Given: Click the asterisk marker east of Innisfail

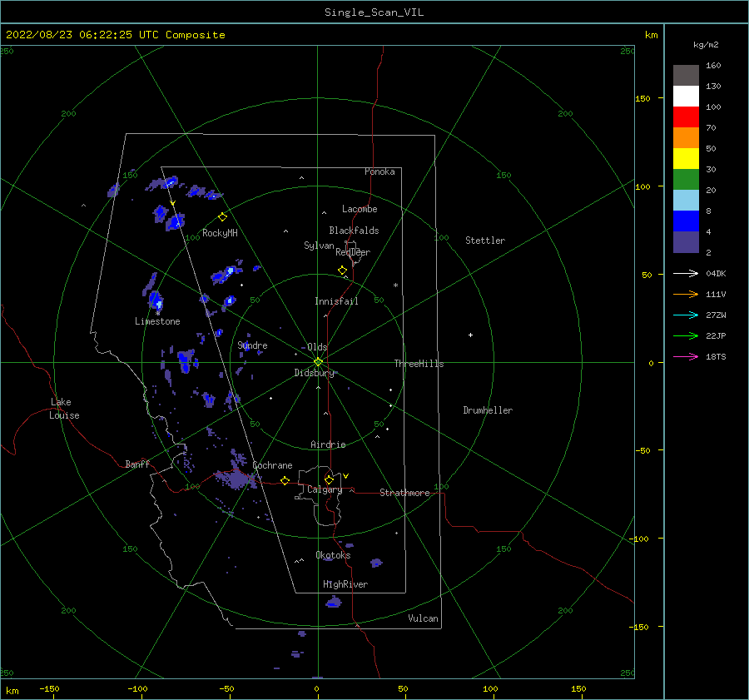Looking at the screenshot, I should tap(395, 285).
